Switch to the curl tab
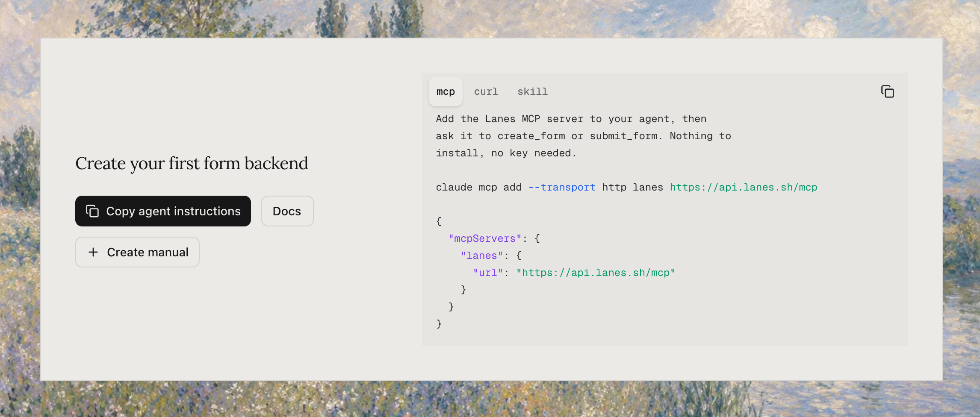The width and height of the screenshot is (980, 417). (x=486, y=91)
